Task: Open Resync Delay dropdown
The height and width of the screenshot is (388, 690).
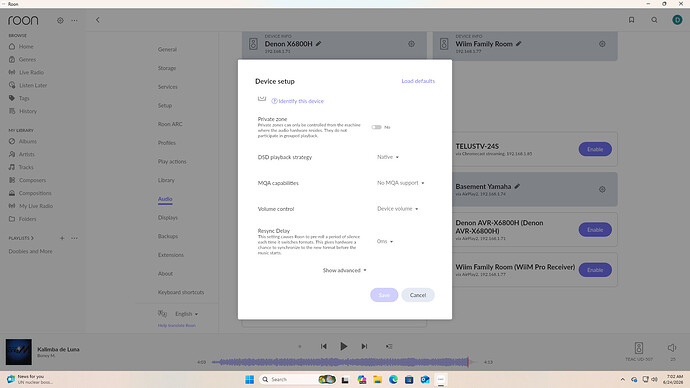Action: pyautogui.click(x=385, y=241)
